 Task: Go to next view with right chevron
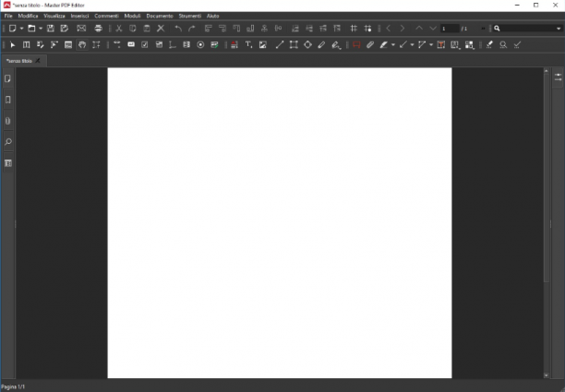pos(403,29)
